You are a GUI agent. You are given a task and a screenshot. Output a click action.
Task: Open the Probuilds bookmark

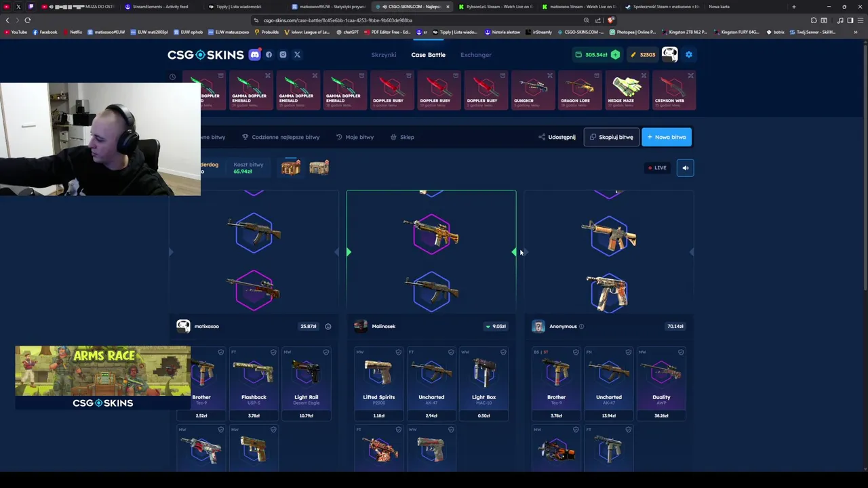click(x=267, y=32)
